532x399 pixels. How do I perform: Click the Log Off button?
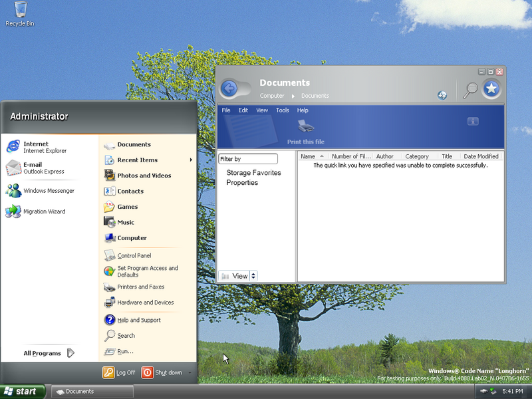pyautogui.click(x=119, y=372)
